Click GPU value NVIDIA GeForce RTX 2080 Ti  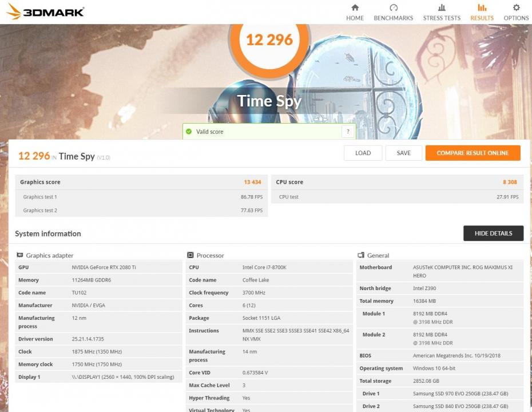click(104, 267)
